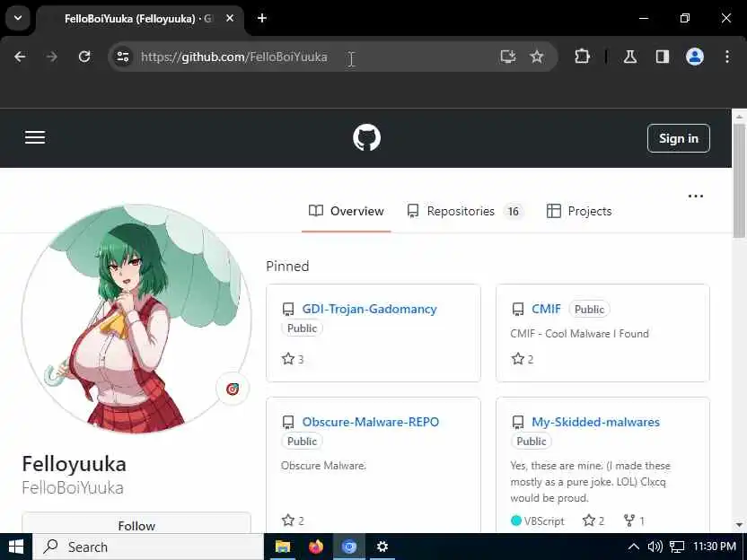Open File Explorer from the taskbar
This screenshot has width=747, height=560.
(x=283, y=547)
